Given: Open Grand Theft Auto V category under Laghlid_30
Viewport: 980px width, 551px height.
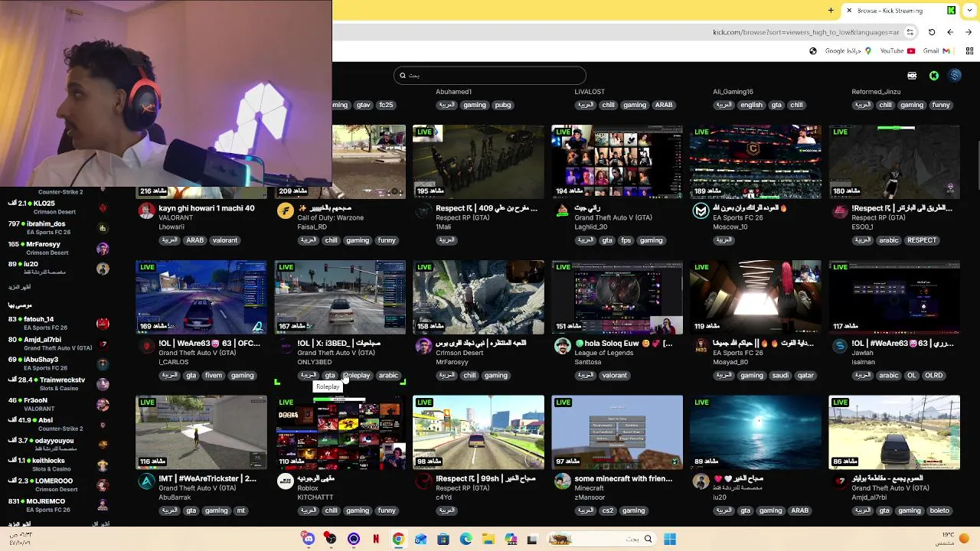Looking at the screenshot, I should [x=613, y=217].
